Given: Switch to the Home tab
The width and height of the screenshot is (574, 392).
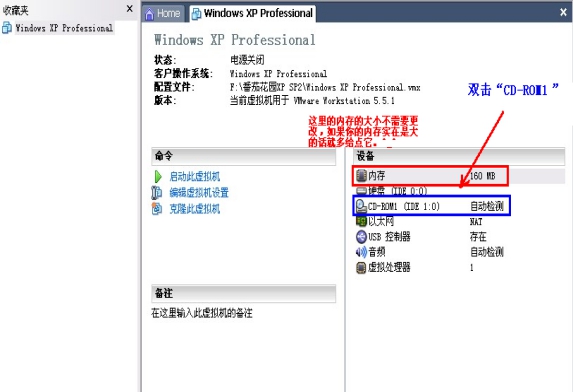Looking at the screenshot, I should (163, 14).
